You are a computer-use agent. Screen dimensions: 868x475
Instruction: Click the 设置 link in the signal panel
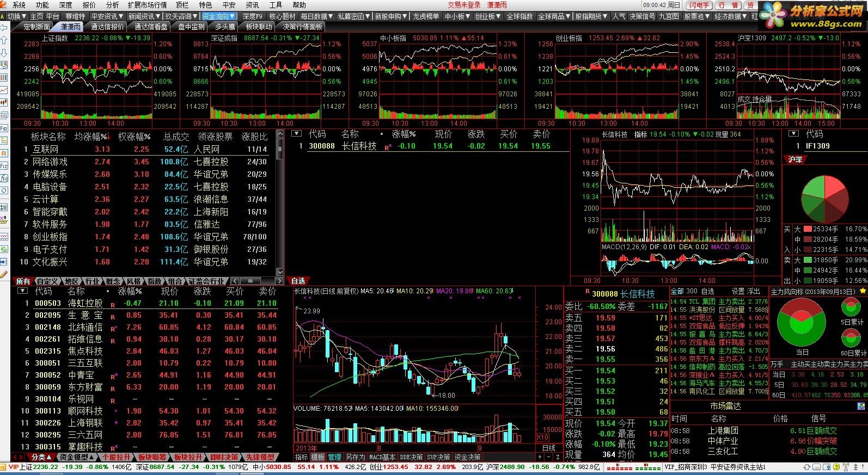coord(738,291)
